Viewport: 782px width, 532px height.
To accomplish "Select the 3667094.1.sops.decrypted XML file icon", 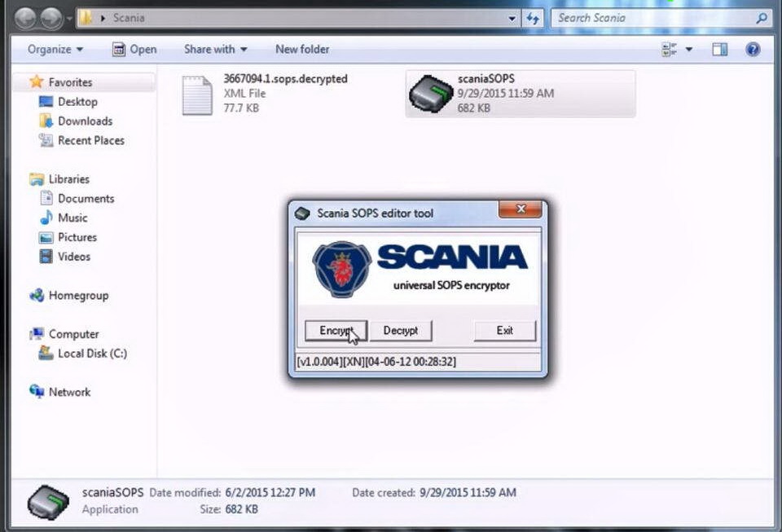I will (197, 95).
